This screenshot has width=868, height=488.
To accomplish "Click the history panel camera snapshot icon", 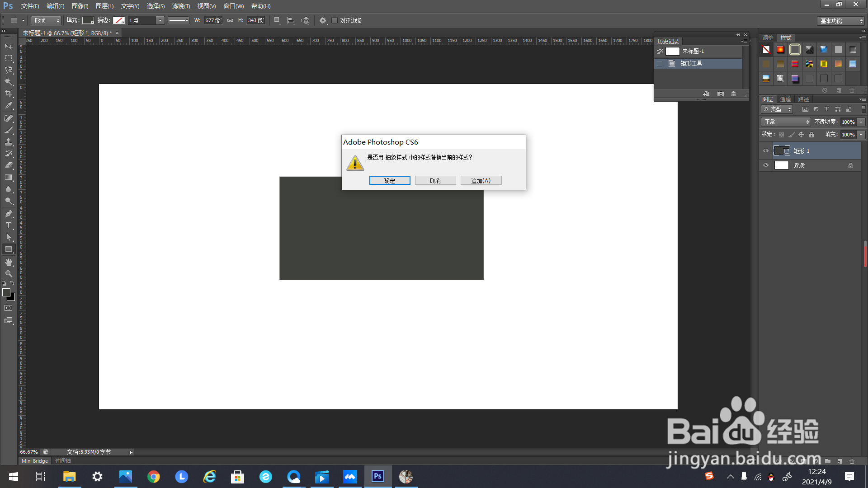I will (x=721, y=94).
